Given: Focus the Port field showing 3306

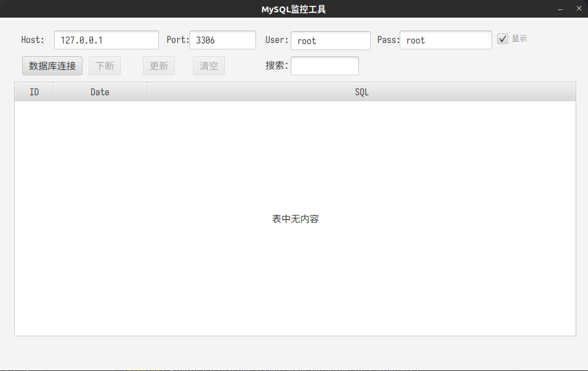Looking at the screenshot, I should 222,40.
